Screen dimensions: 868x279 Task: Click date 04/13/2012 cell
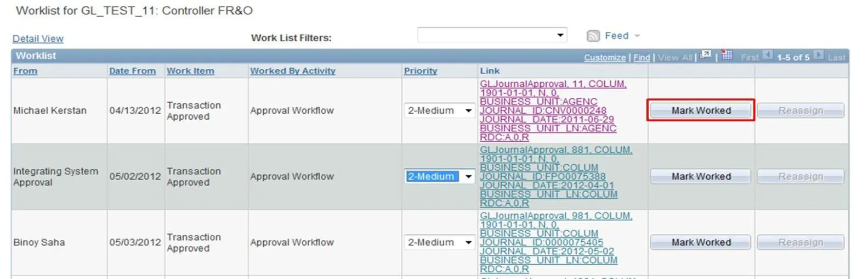point(135,110)
